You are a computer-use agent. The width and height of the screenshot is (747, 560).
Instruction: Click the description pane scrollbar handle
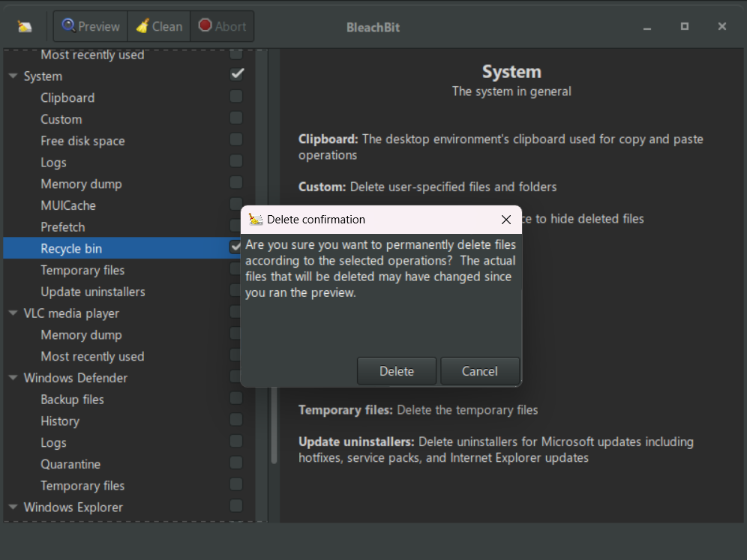pyautogui.click(x=274, y=425)
